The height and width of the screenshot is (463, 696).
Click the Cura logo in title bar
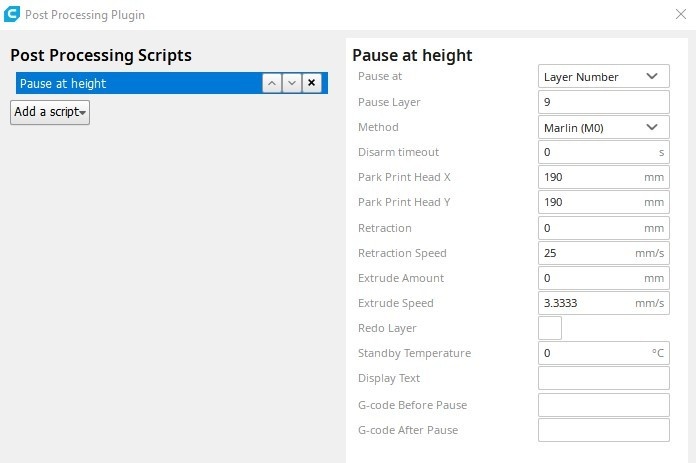[x=11, y=14]
